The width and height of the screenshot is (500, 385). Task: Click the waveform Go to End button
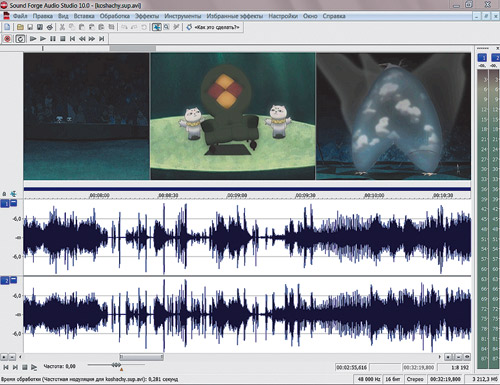[15, 367]
